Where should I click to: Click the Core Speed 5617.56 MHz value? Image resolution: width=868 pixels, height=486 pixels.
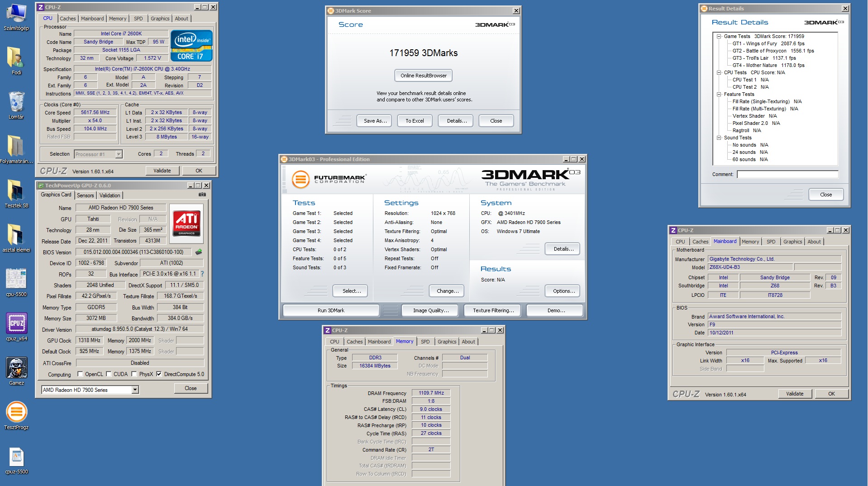pos(95,112)
